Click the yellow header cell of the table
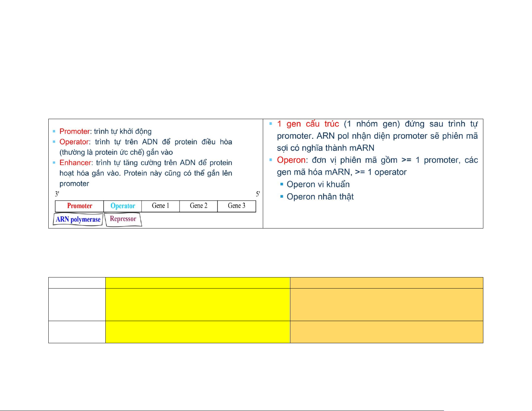Screen dimensions: 532x411 tap(198, 283)
